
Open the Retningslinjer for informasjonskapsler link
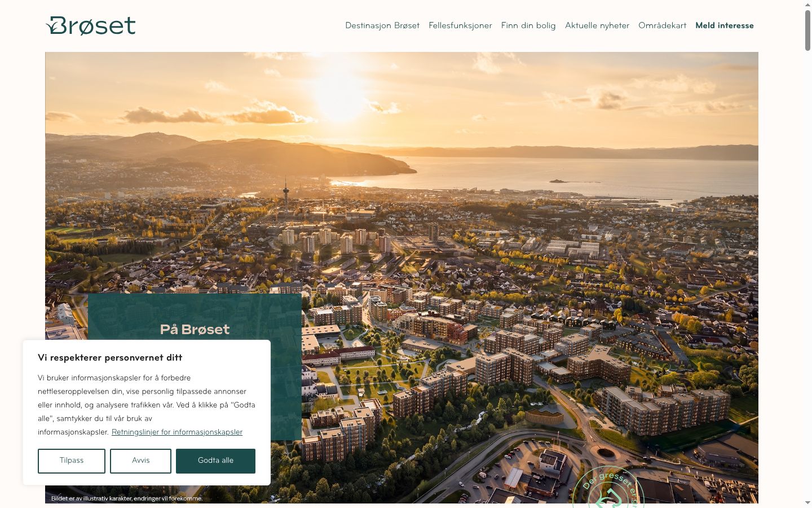(177, 432)
